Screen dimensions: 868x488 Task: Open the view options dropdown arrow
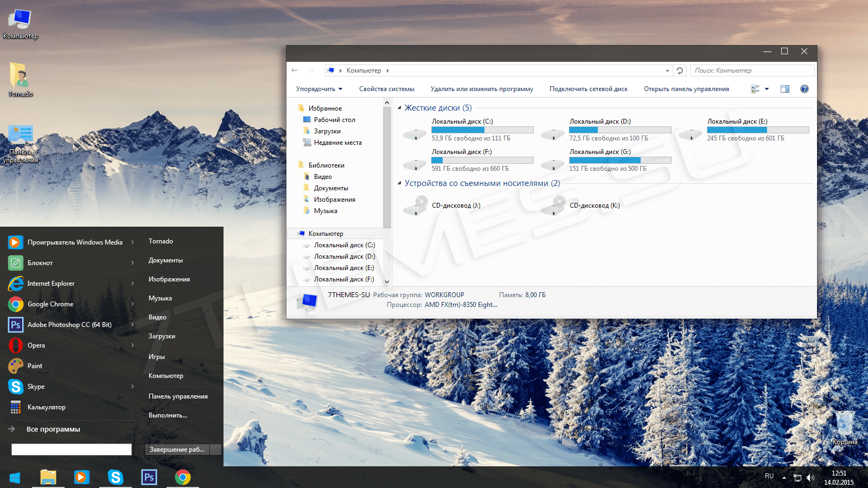(x=767, y=89)
